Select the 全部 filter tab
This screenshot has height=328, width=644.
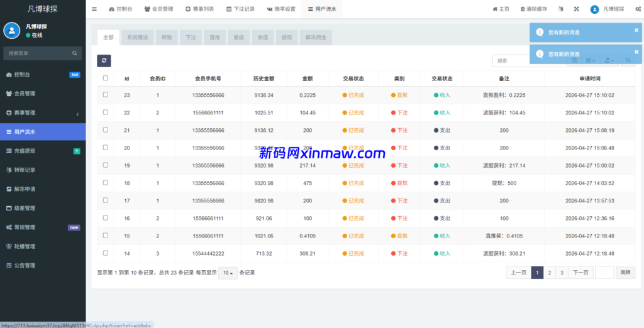click(x=108, y=37)
